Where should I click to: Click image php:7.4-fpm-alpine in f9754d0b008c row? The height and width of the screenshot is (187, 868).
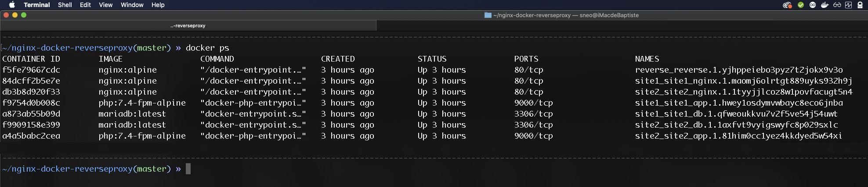pyautogui.click(x=142, y=103)
